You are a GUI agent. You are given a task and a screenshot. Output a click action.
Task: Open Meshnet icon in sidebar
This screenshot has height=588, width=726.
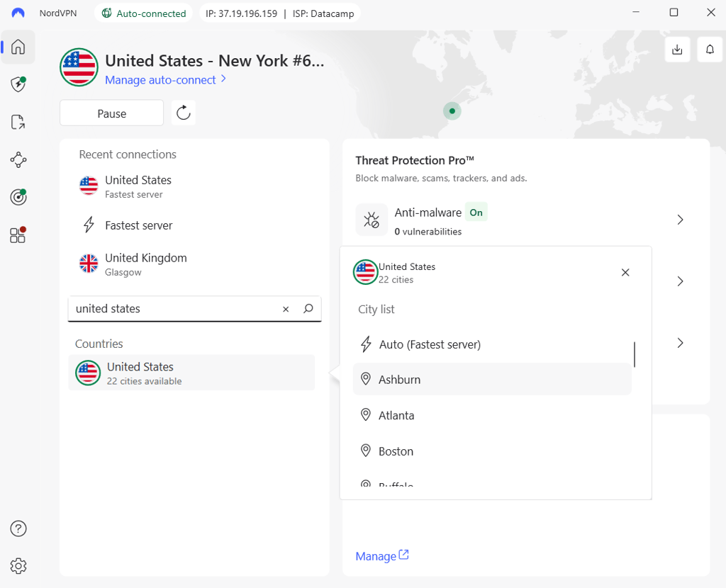(x=18, y=159)
